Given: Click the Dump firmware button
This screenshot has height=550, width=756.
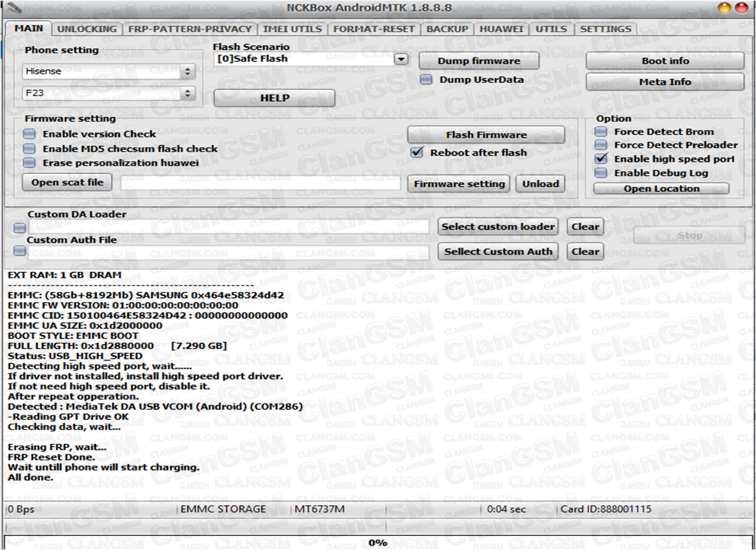Looking at the screenshot, I should 479,61.
